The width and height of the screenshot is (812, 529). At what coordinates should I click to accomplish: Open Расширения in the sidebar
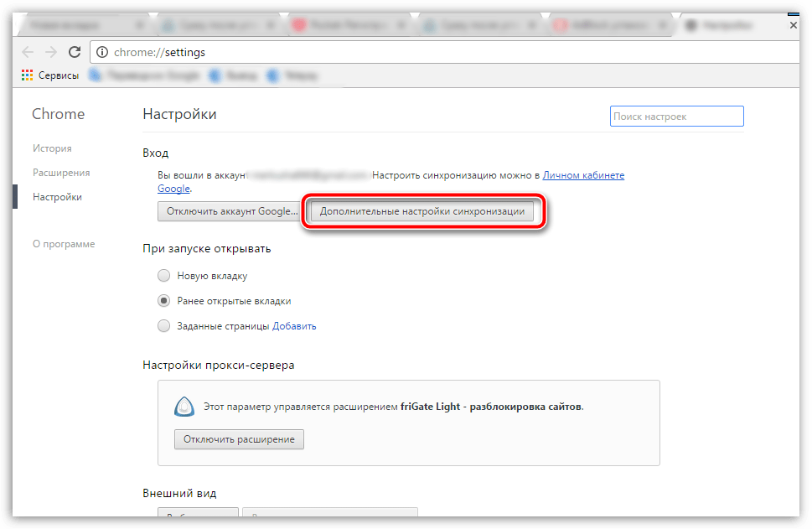point(61,173)
